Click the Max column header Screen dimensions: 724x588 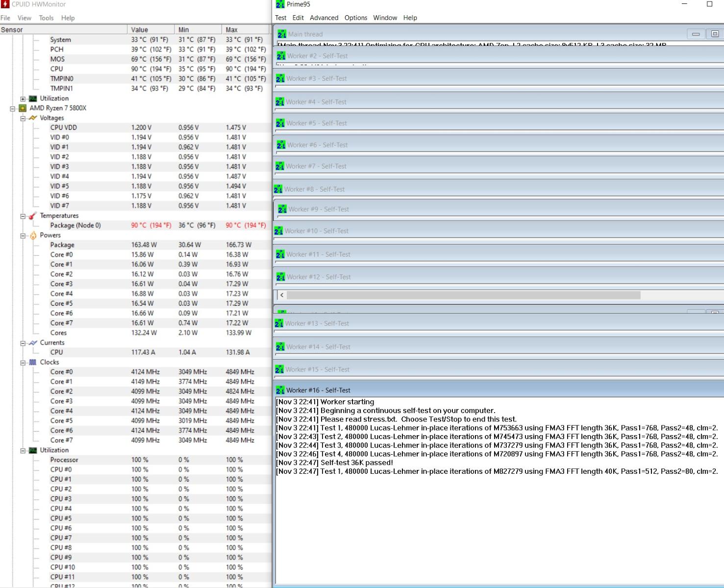click(247, 29)
